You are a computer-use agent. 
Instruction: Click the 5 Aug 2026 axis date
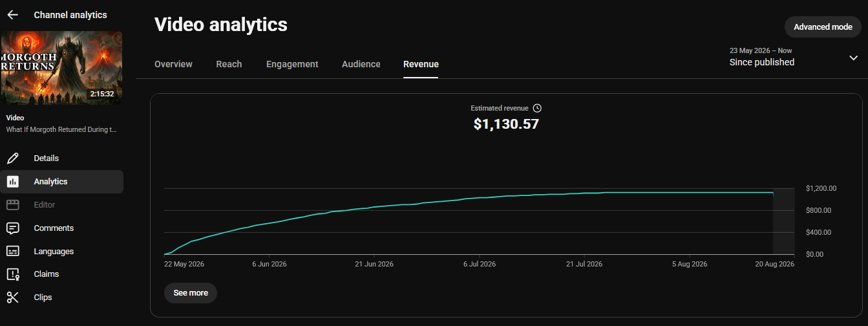tap(690, 264)
